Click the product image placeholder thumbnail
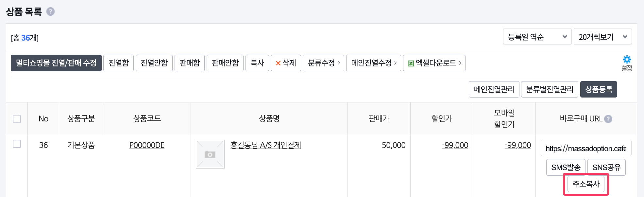 click(x=210, y=154)
